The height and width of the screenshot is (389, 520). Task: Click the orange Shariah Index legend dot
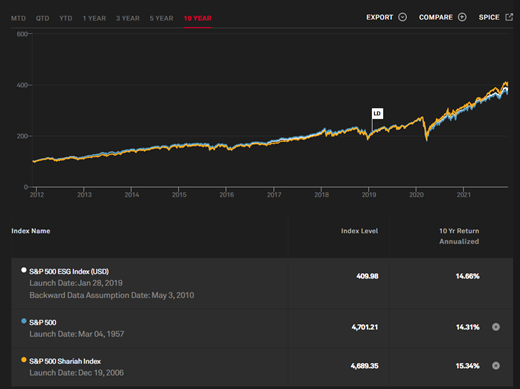click(x=24, y=360)
